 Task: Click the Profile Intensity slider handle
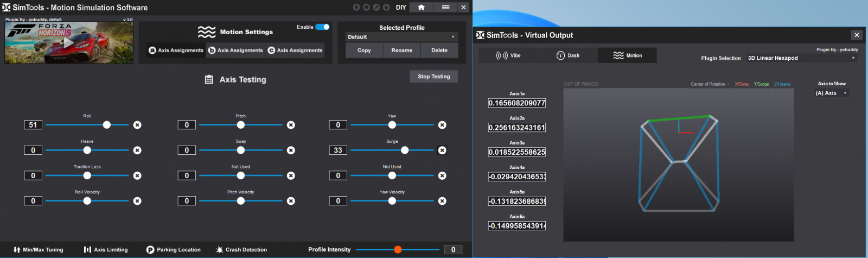[x=398, y=250]
